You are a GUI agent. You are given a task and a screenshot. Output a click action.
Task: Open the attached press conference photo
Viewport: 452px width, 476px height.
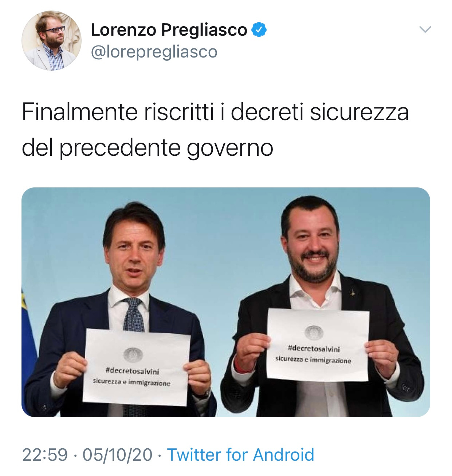[226, 302]
